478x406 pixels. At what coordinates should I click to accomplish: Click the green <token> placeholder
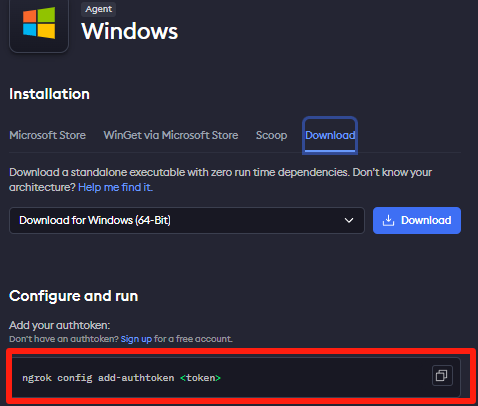(x=200, y=378)
